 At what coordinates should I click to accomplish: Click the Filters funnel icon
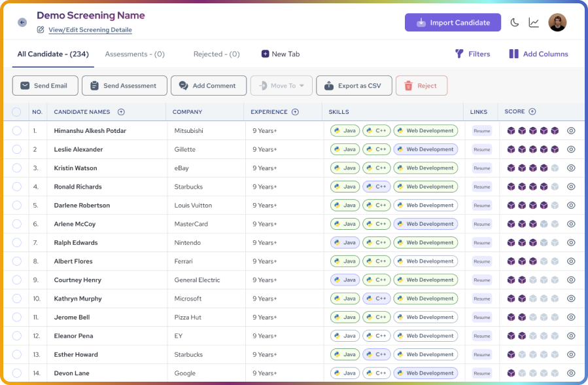[x=459, y=54]
